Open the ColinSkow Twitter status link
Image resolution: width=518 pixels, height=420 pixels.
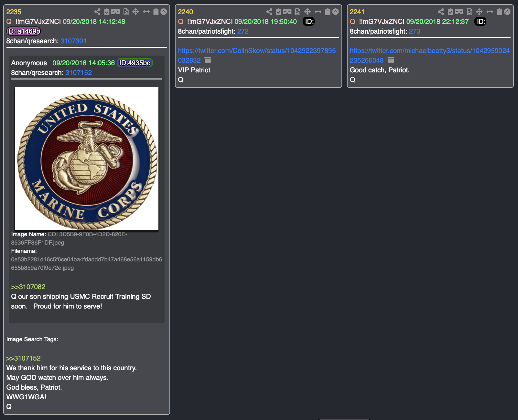[257, 56]
